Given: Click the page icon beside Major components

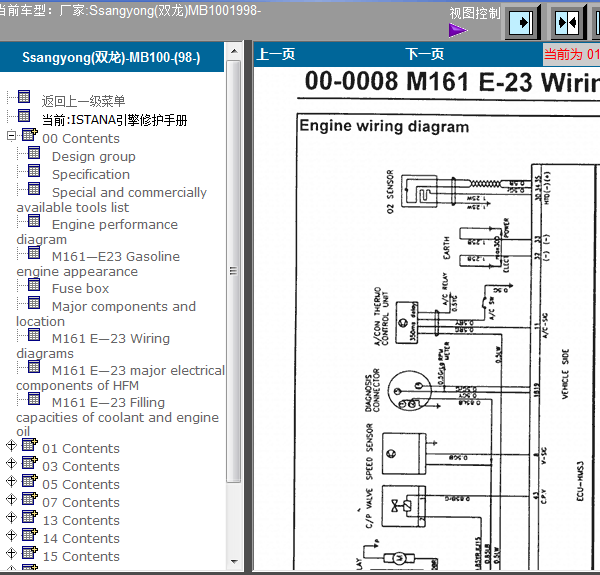Looking at the screenshot, I should 34,303.
